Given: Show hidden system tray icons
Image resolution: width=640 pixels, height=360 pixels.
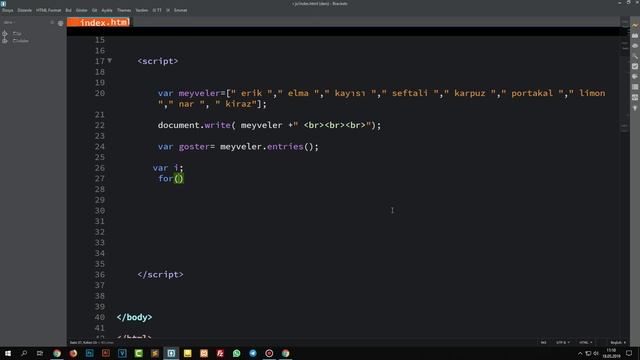Looking at the screenshot, I should [x=580, y=353].
